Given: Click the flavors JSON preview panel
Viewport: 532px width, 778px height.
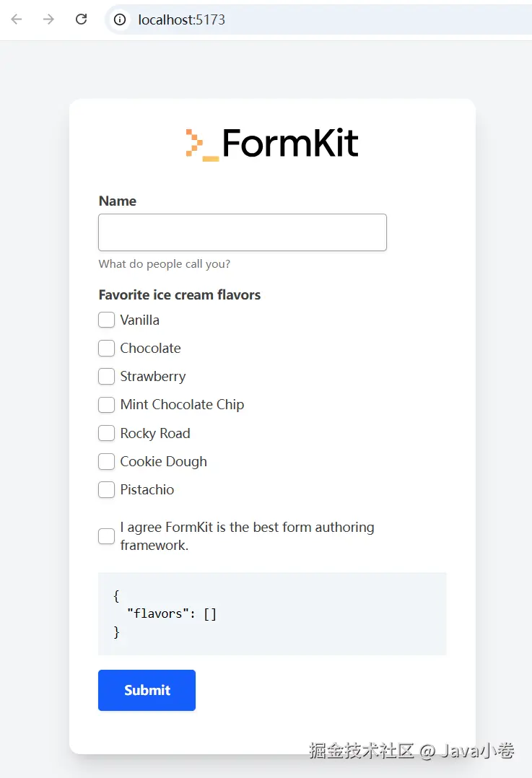Looking at the screenshot, I should 272,613.
